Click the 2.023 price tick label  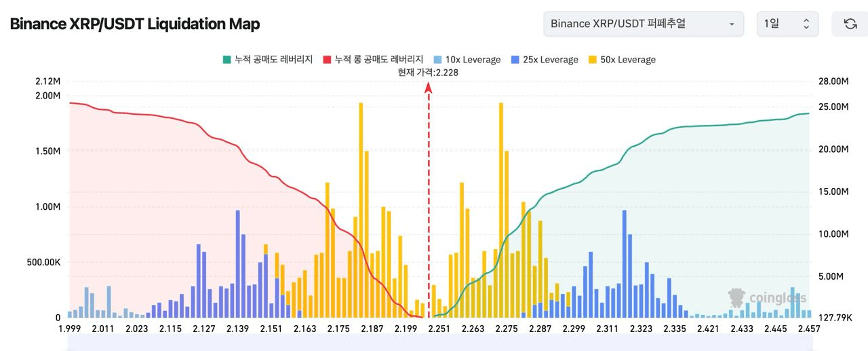[x=136, y=329]
